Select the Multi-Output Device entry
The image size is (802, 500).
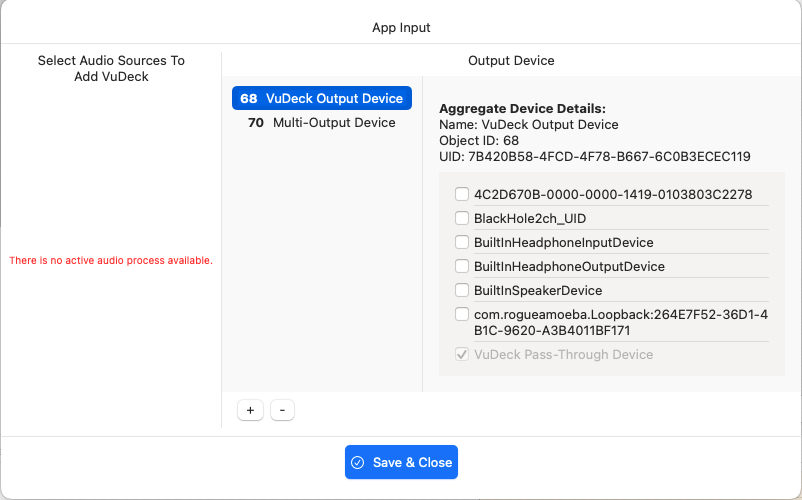tap(322, 123)
